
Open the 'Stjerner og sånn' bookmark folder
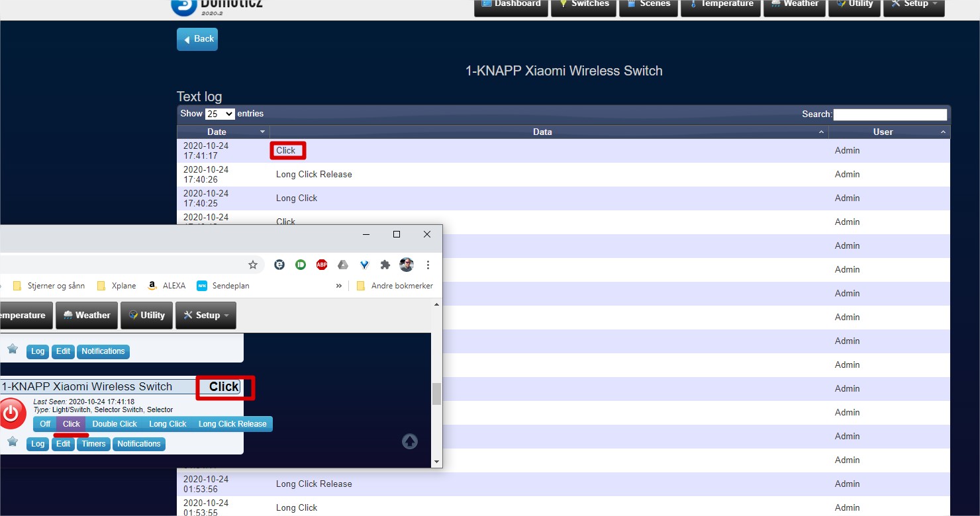(x=49, y=286)
